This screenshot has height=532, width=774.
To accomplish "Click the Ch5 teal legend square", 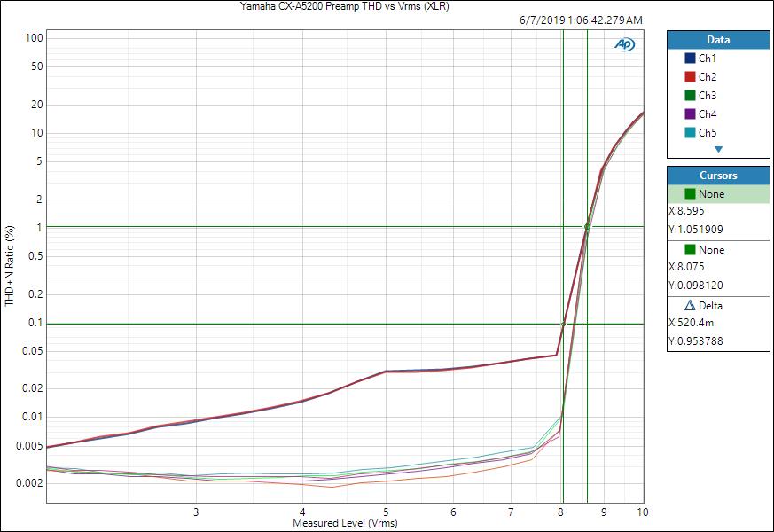I will [690, 133].
